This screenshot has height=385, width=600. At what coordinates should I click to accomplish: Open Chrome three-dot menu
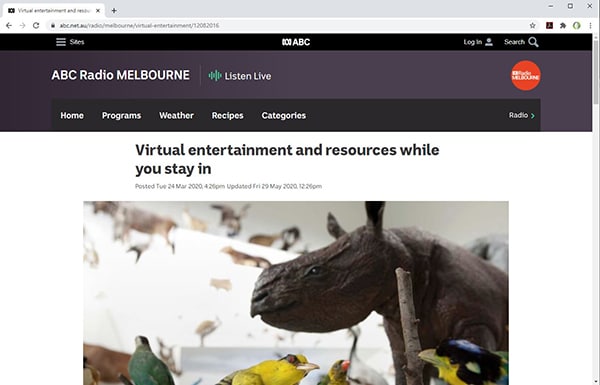pos(590,25)
